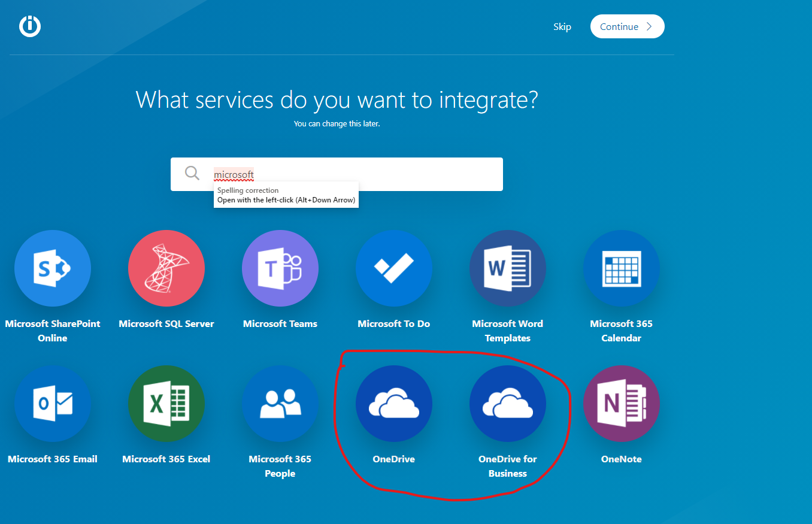The height and width of the screenshot is (524, 812).
Task: Click the Integromat logo in header
Action: 30,26
